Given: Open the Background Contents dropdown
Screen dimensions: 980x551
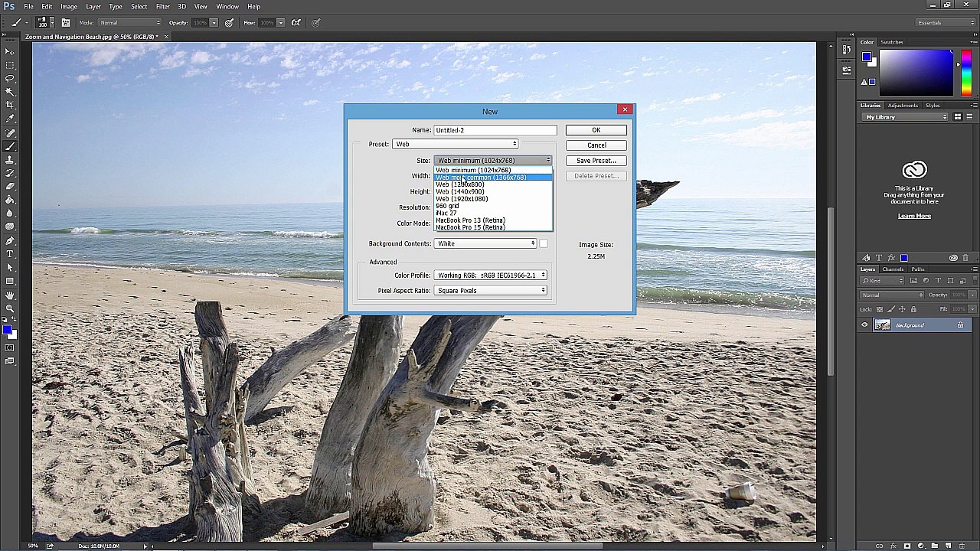Looking at the screenshot, I should (485, 243).
